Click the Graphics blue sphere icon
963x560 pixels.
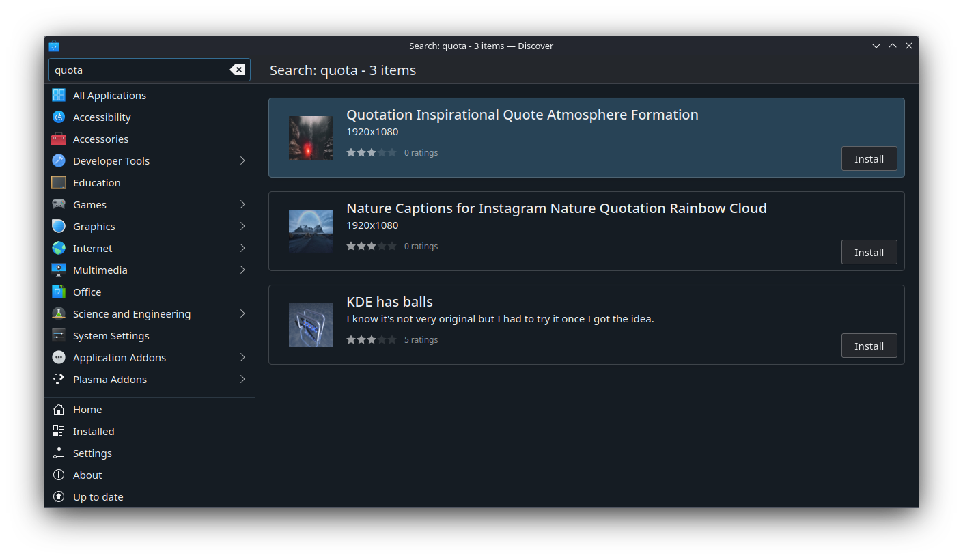[x=59, y=226]
